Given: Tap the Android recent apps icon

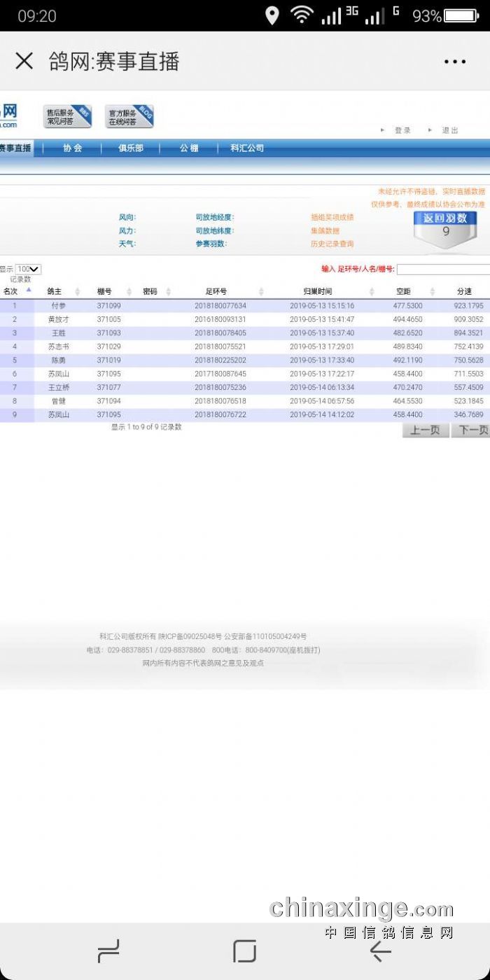Looking at the screenshot, I should point(108,951).
